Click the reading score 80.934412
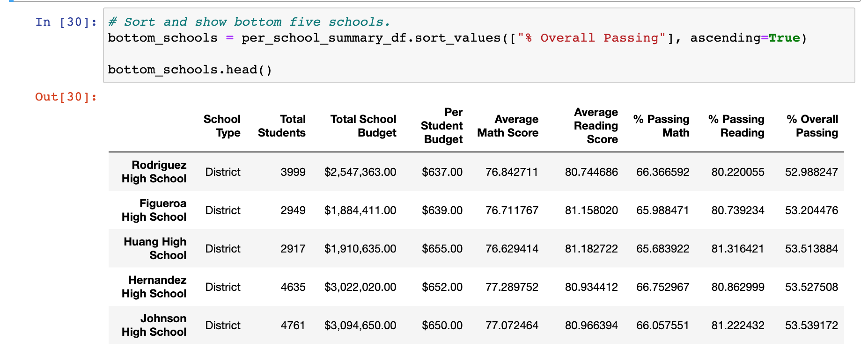 pos(591,287)
